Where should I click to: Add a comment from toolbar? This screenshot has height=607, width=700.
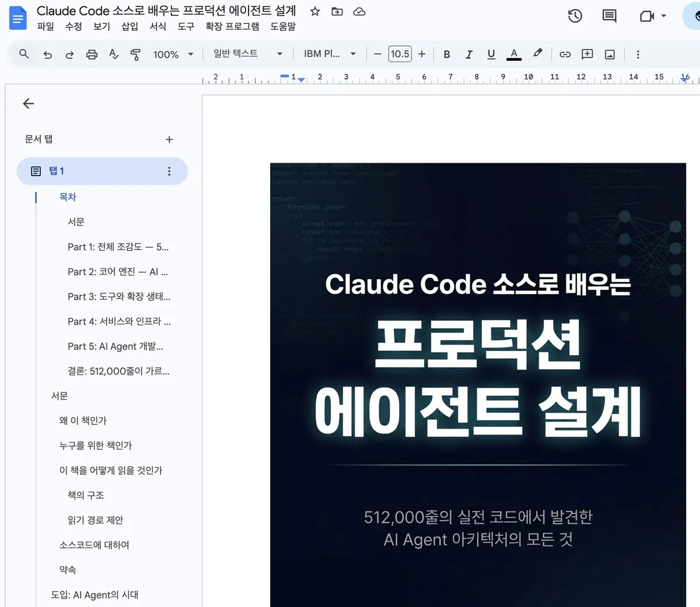pyautogui.click(x=587, y=54)
